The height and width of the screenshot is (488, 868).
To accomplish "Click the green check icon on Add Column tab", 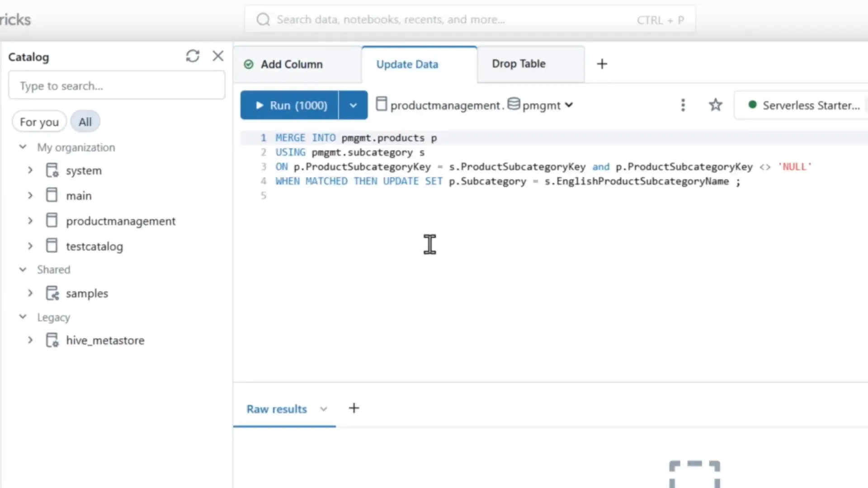I will [x=248, y=64].
